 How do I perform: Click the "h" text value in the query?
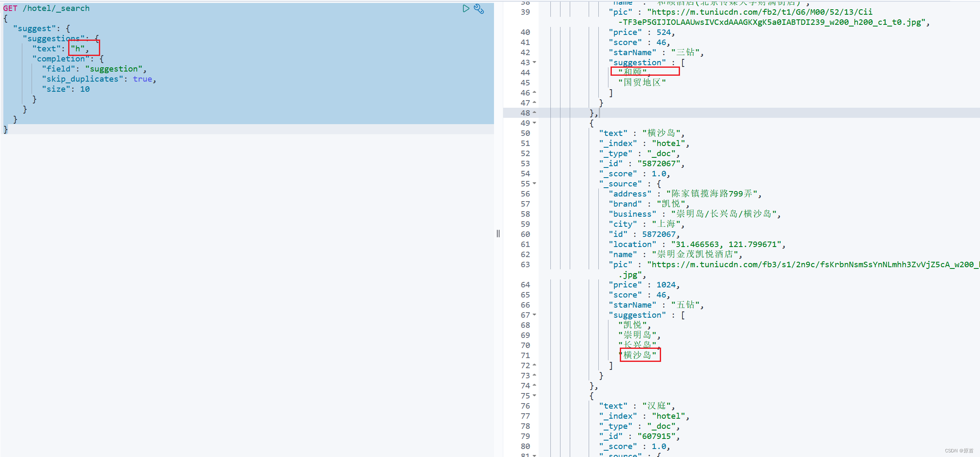(78, 48)
